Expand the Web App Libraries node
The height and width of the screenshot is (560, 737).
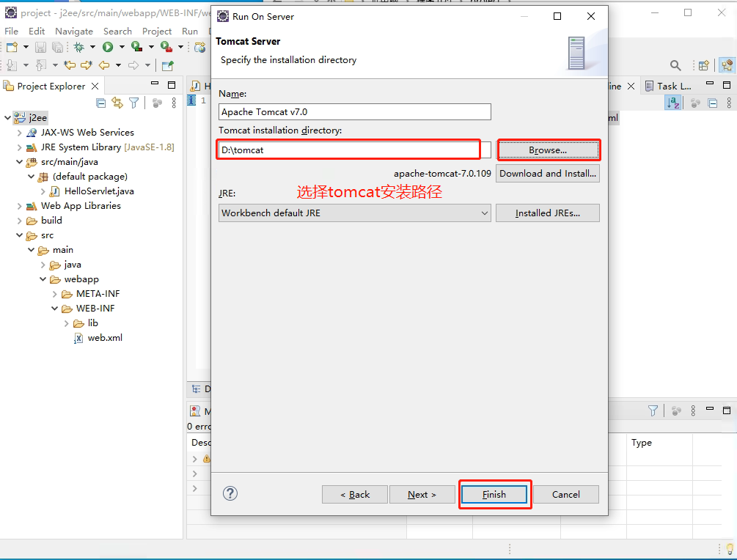pyautogui.click(x=19, y=206)
